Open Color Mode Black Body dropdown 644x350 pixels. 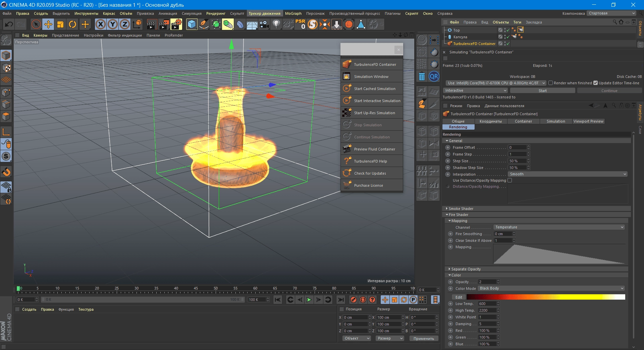(551, 288)
